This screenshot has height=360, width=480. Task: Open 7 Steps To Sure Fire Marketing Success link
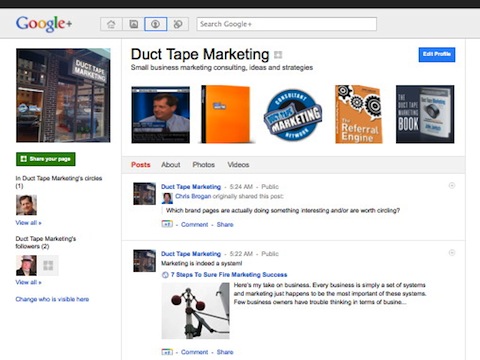coord(229,275)
